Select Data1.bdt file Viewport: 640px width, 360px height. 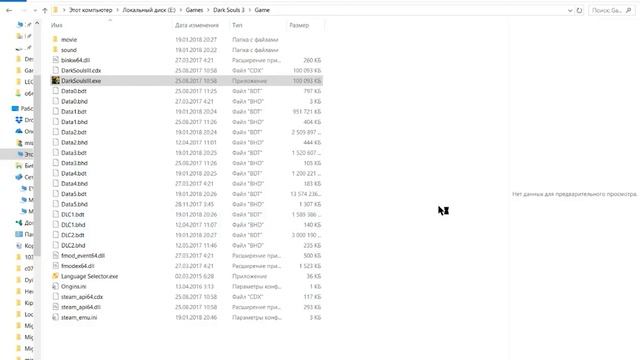click(74, 111)
